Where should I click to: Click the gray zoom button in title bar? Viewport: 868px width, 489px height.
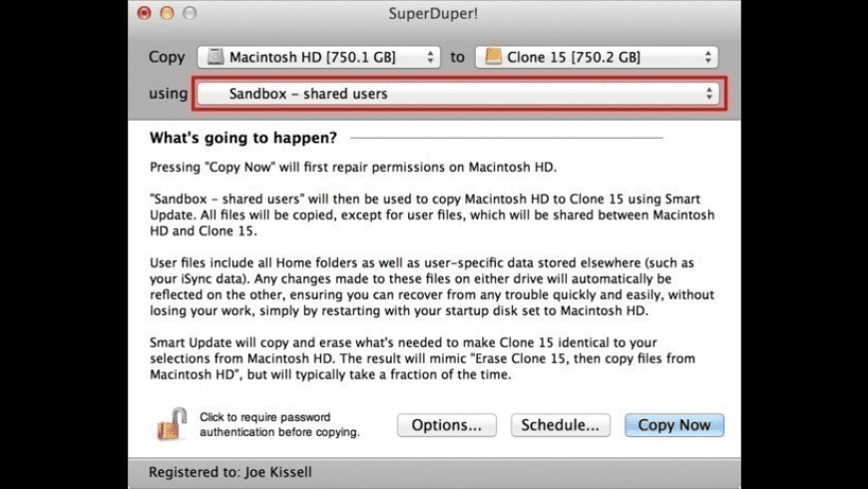pyautogui.click(x=190, y=14)
